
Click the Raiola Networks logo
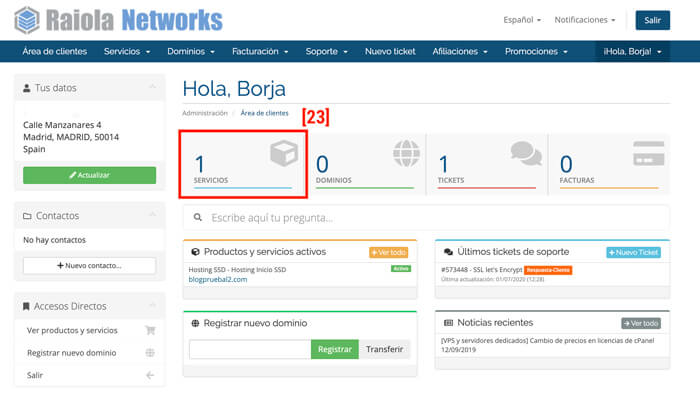(x=118, y=21)
